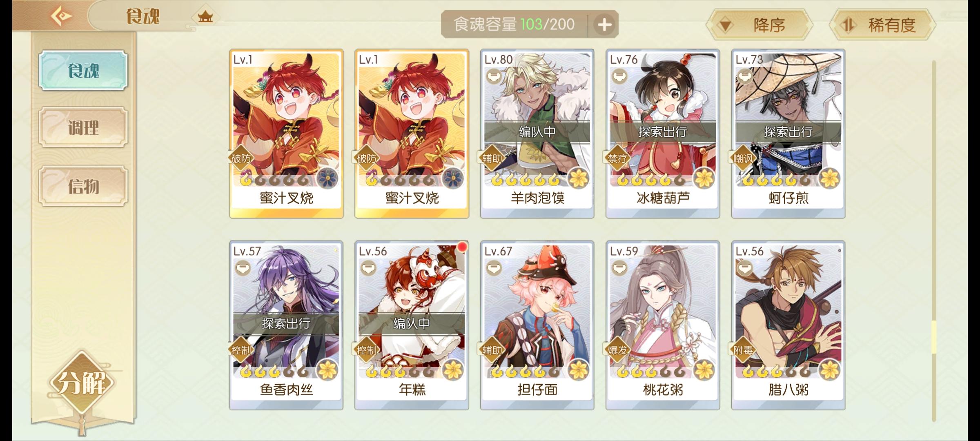Tap the plus to expand 食魂 capacity
The width and height of the screenshot is (980, 441).
click(x=604, y=25)
